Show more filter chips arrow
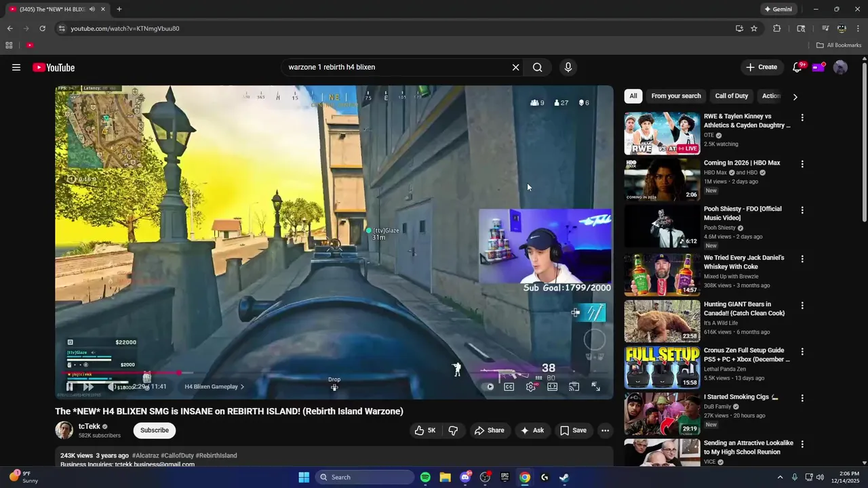868x488 pixels. (x=795, y=97)
